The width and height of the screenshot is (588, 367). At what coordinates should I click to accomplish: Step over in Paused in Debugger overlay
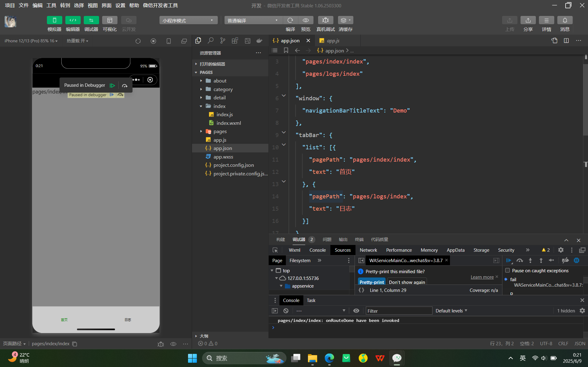pos(125,86)
